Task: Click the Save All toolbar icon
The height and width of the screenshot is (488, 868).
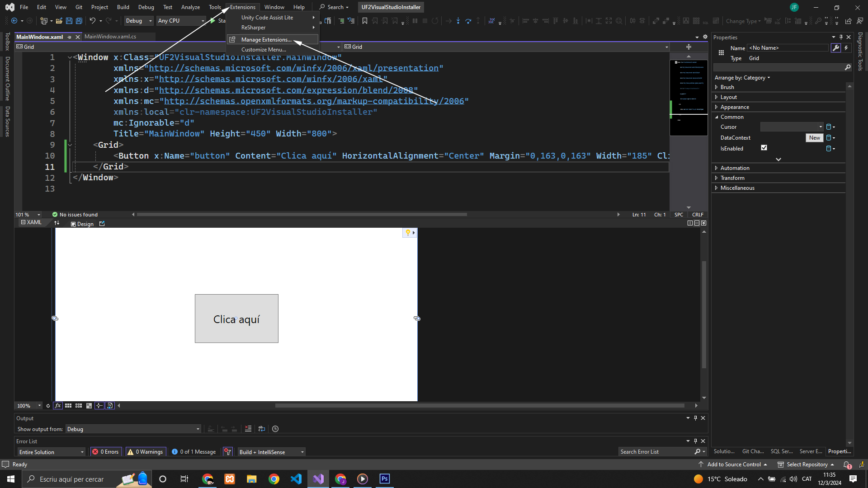Action: click(79, 21)
